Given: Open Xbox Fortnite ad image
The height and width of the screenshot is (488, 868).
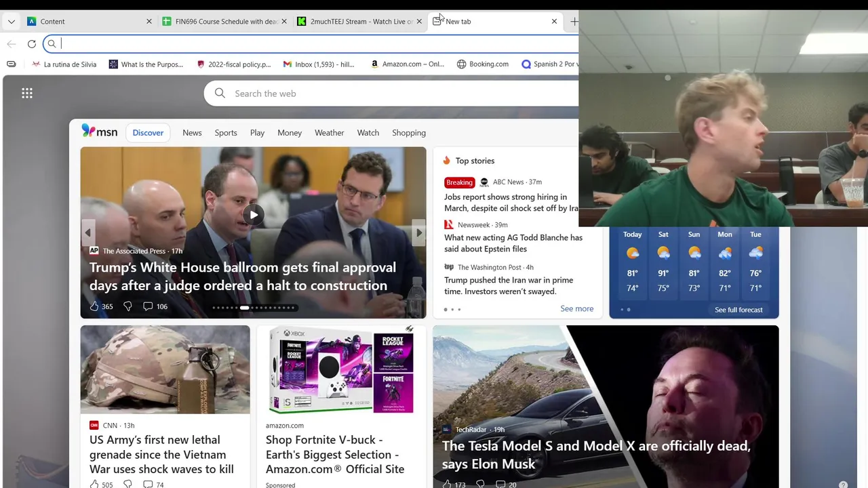Looking at the screenshot, I should pos(341,369).
